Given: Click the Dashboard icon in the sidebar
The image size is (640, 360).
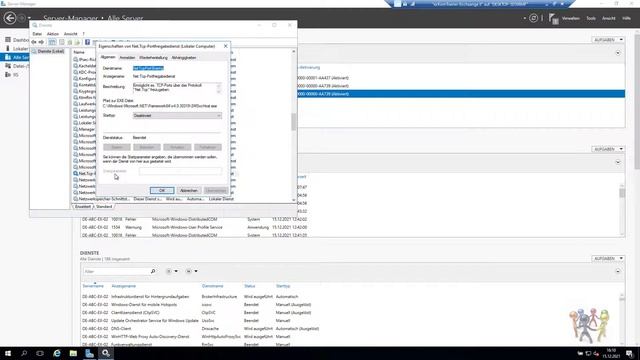Looking at the screenshot, I should coord(8,40).
